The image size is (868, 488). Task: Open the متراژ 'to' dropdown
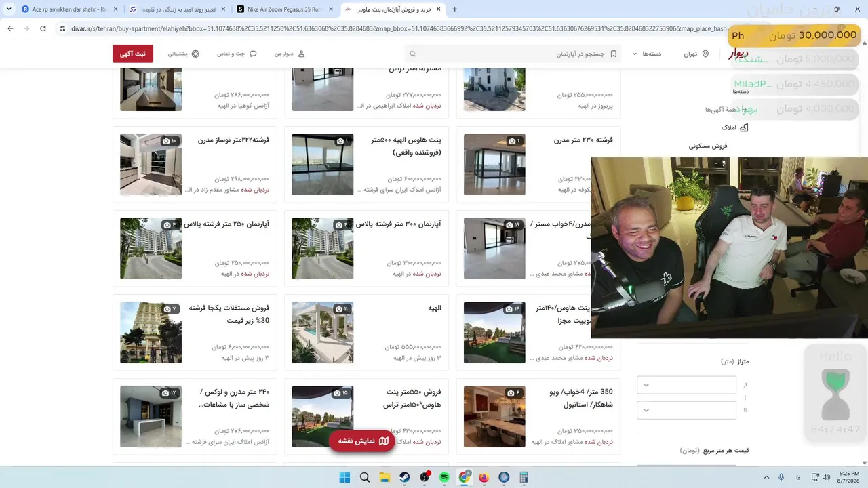pos(686,410)
